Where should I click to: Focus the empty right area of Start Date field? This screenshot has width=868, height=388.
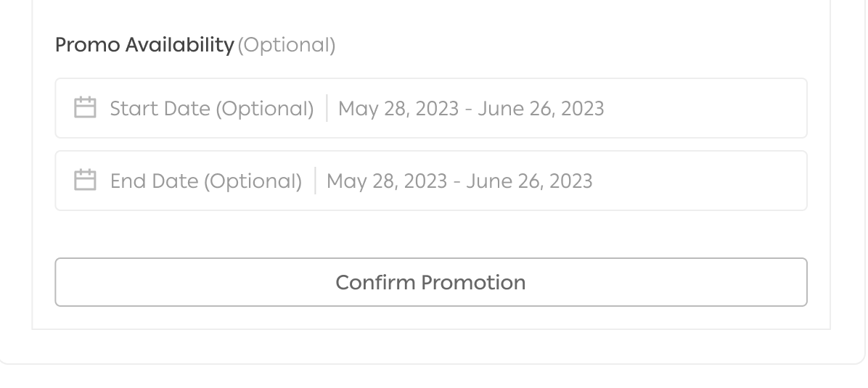coord(704,109)
